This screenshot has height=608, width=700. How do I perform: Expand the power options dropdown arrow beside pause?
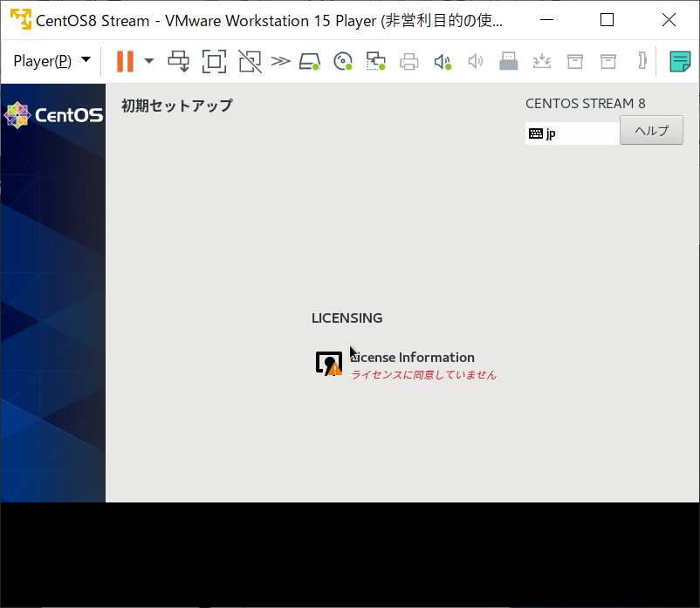pyautogui.click(x=149, y=61)
